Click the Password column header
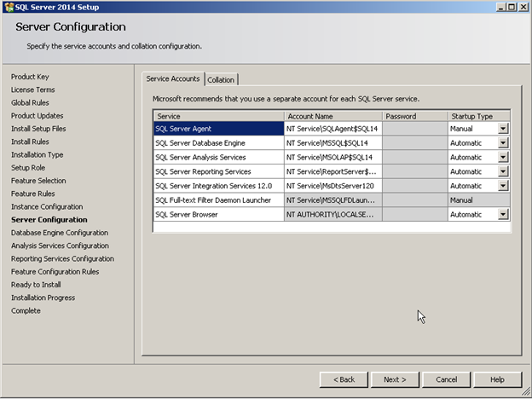The image size is (532, 399). 415,116
